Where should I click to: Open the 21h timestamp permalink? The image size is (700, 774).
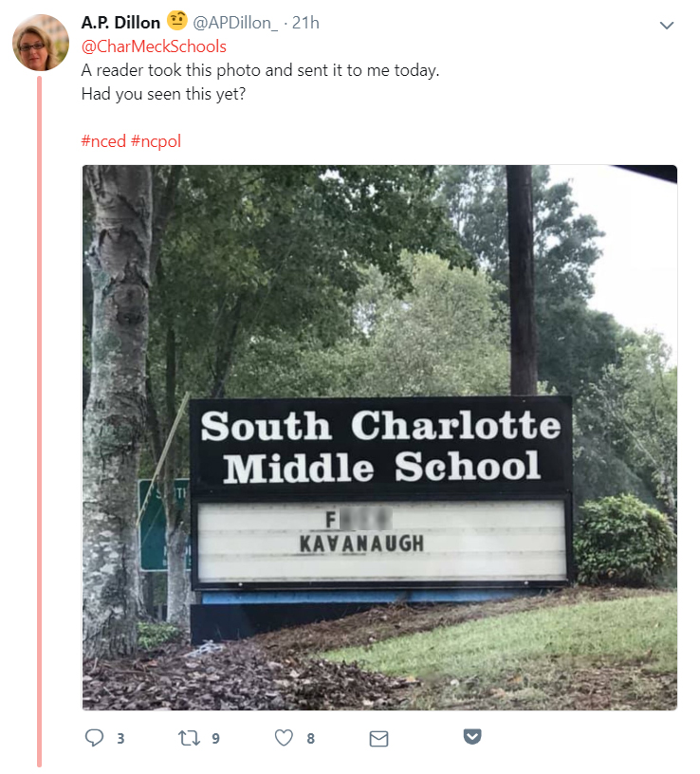click(x=305, y=23)
